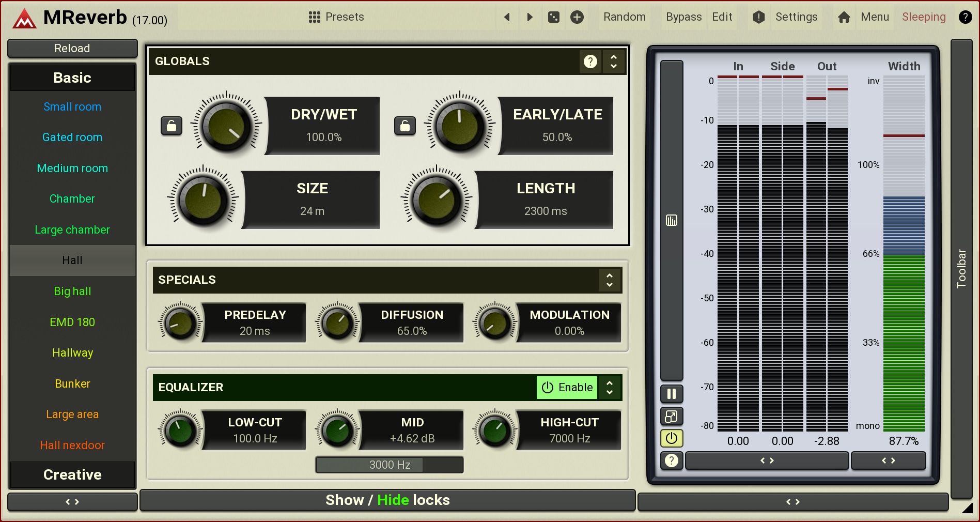
Task: Select the Big hall preset
Action: tap(72, 291)
